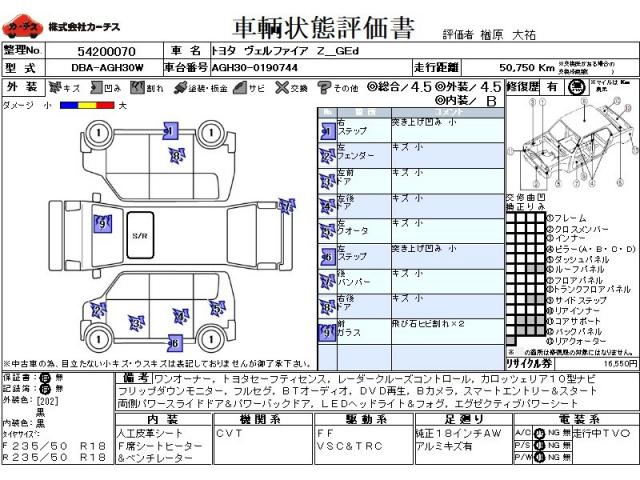
Task: Click the 型式 value DBA-AGH30W
Action: pyautogui.click(x=107, y=68)
